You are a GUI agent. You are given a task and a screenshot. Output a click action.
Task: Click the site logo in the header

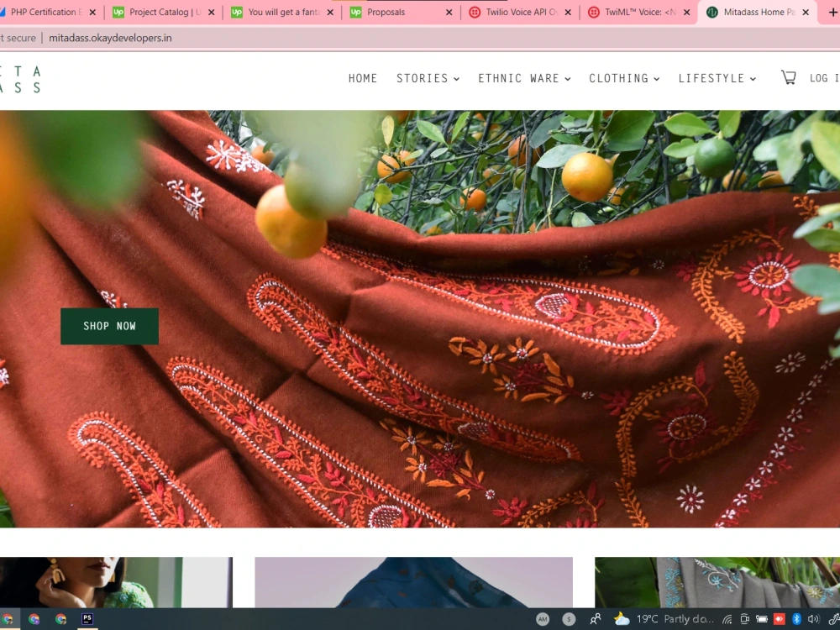[20, 79]
